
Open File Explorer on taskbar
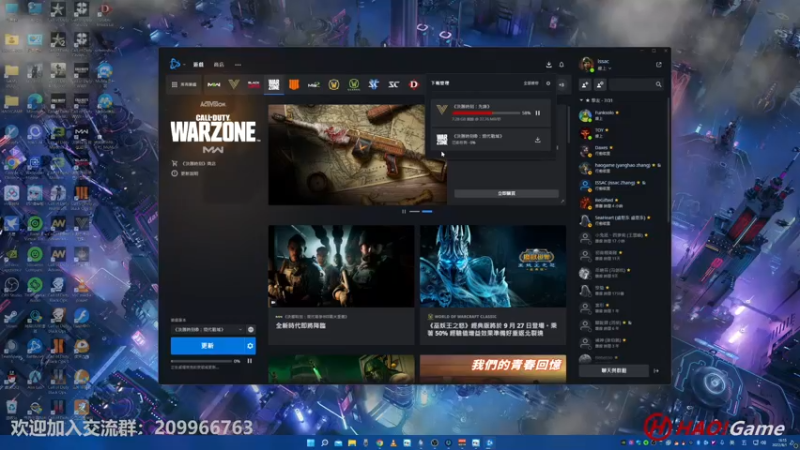(352, 443)
